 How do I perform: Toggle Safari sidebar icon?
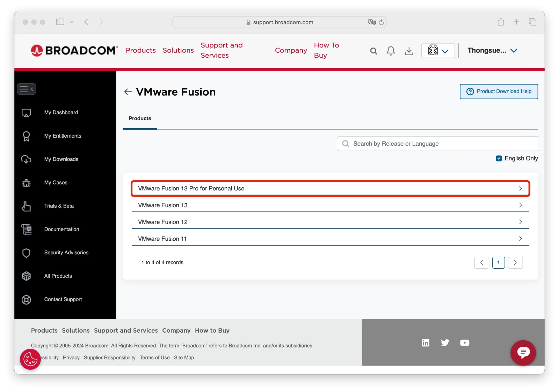point(60,22)
